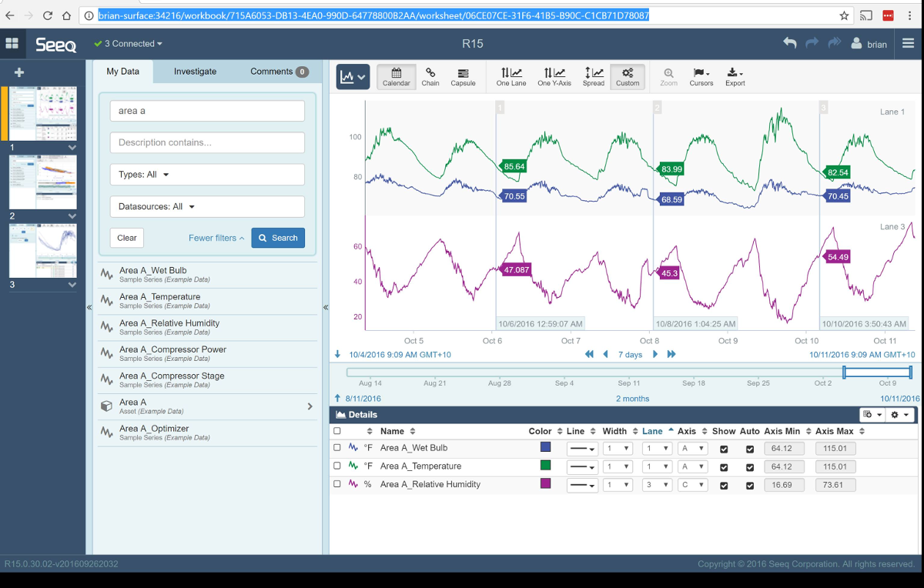Select the Calendar view toolbar icon
Viewport: 924px width, 588px height.
coord(396,76)
